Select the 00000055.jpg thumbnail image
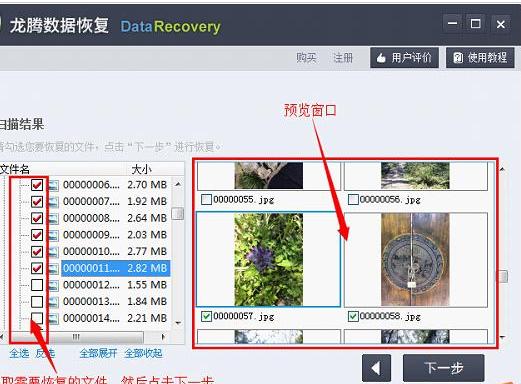 (x=268, y=176)
